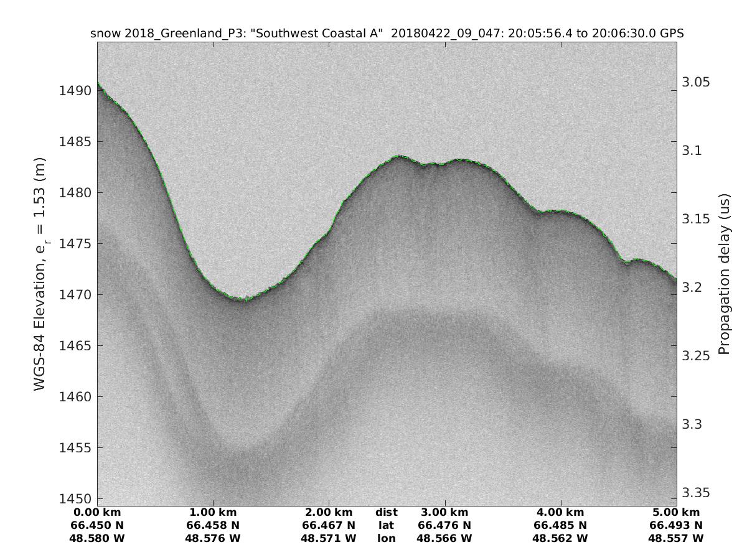Click the 'dist' axis legend text
The height and width of the screenshot is (560, 747).
pos(386,513)
